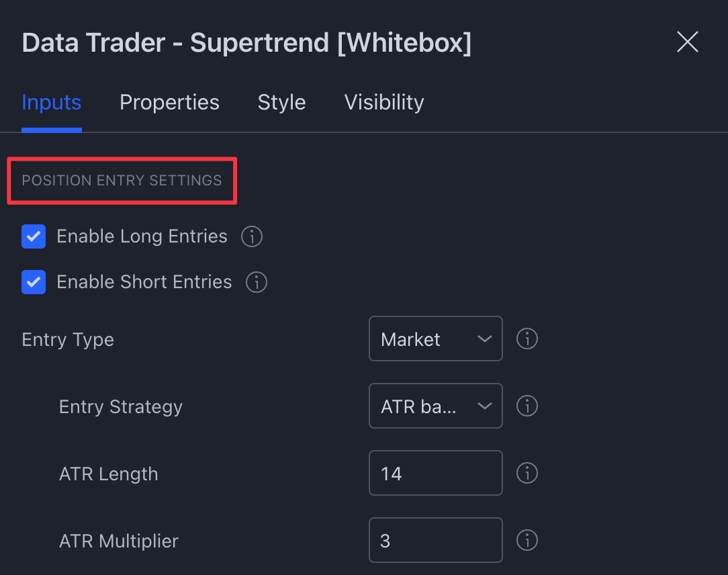Select the ATR Multiplier value field
The width and height of the screenshot is (728, 575).
(x=435, y=540)
